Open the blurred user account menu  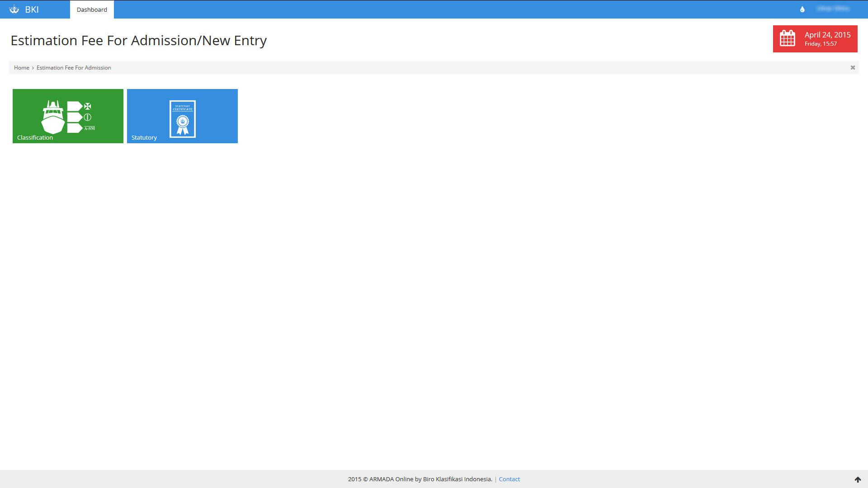pos(833,9)
